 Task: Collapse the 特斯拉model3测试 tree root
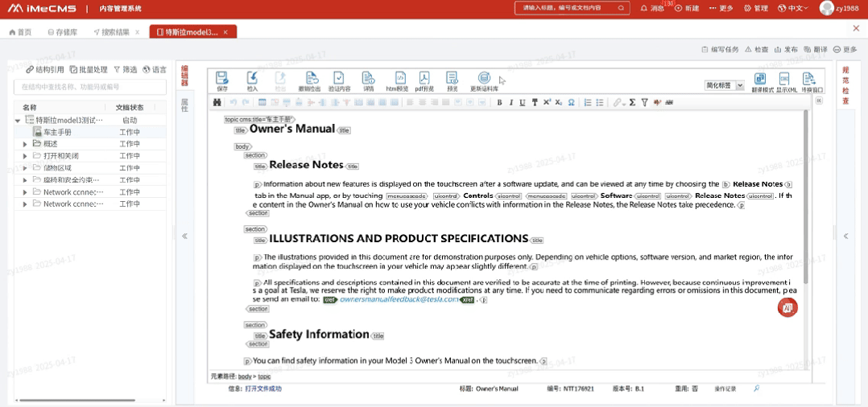coord(18,120)
